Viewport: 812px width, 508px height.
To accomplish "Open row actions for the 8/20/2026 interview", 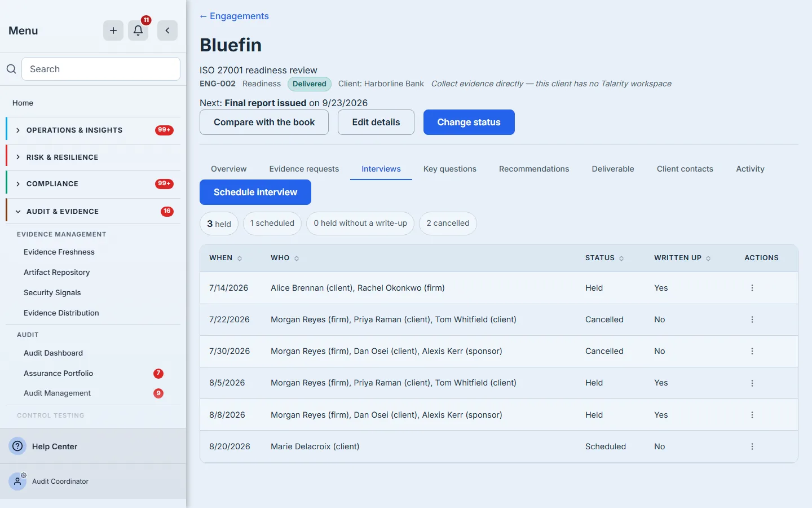I will point(752,446).
